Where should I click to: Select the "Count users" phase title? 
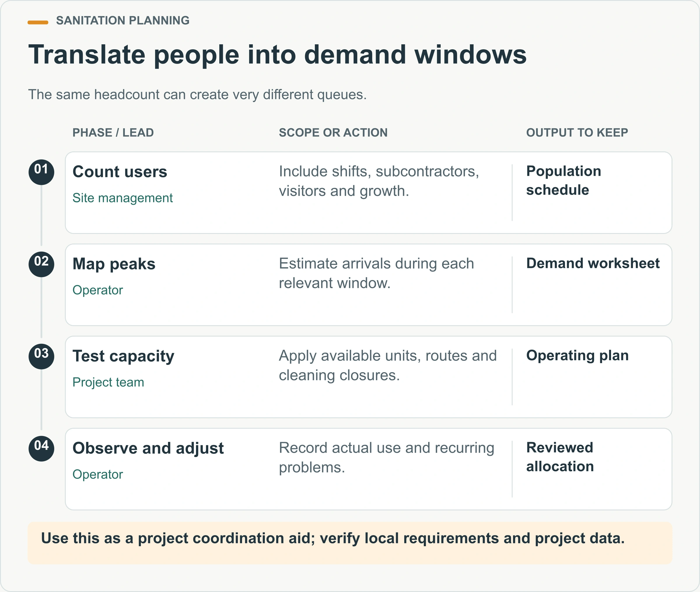(120, 172)
